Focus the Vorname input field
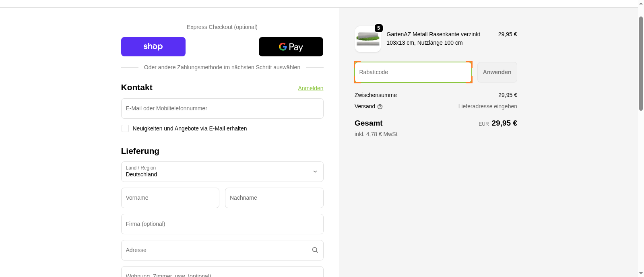This screenshot has height=277, width=644. point(170,198)
